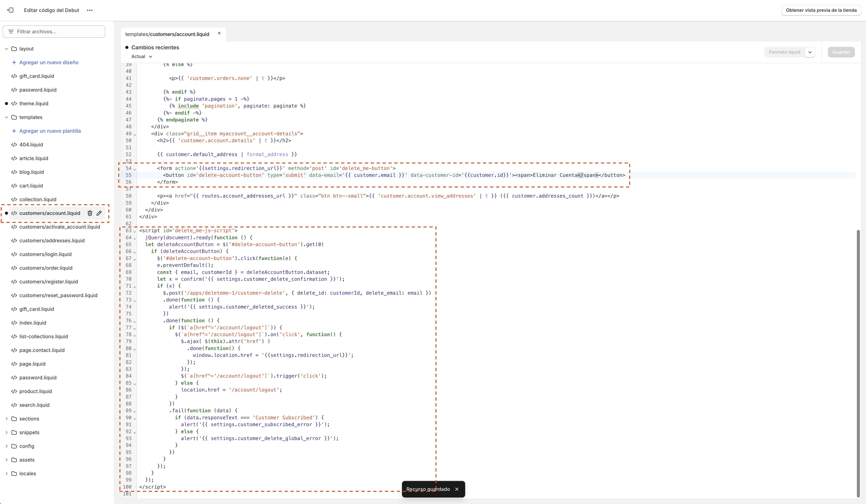Expand the sections folder chevron
This screenshot has height=504, width=866.
click(x=6, y=419)
